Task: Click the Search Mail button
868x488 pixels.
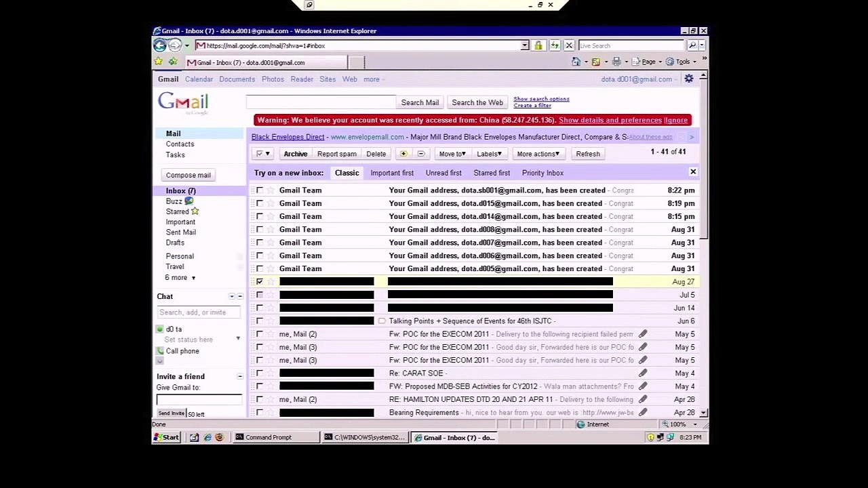Action: click(420, 102)
